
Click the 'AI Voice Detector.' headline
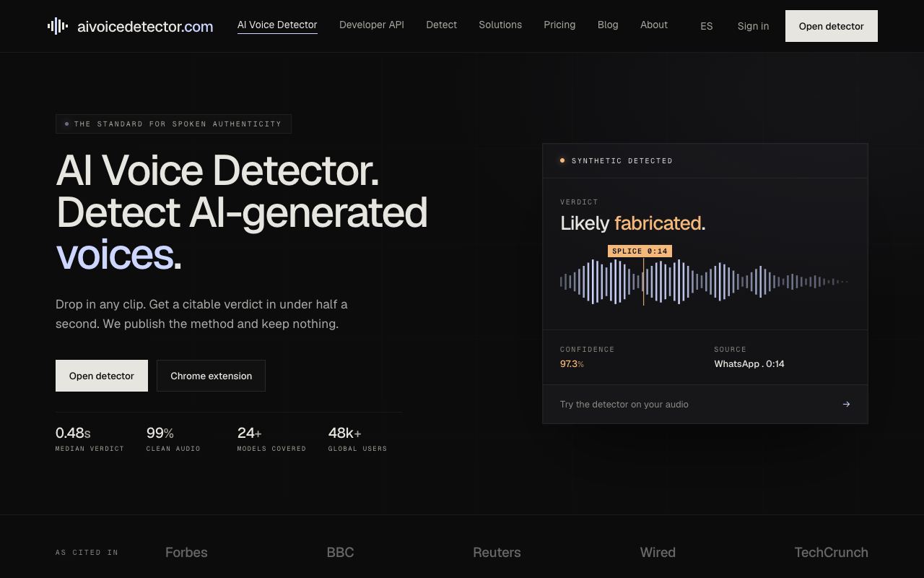[217, 171]
